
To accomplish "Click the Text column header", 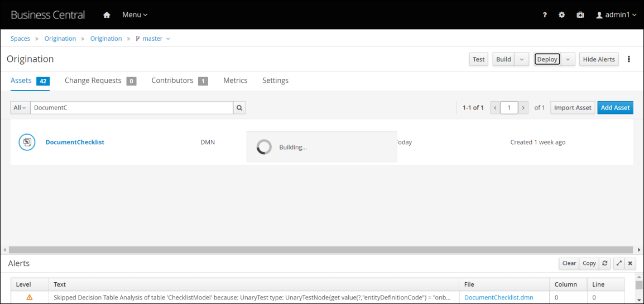I will click(253, 284).
